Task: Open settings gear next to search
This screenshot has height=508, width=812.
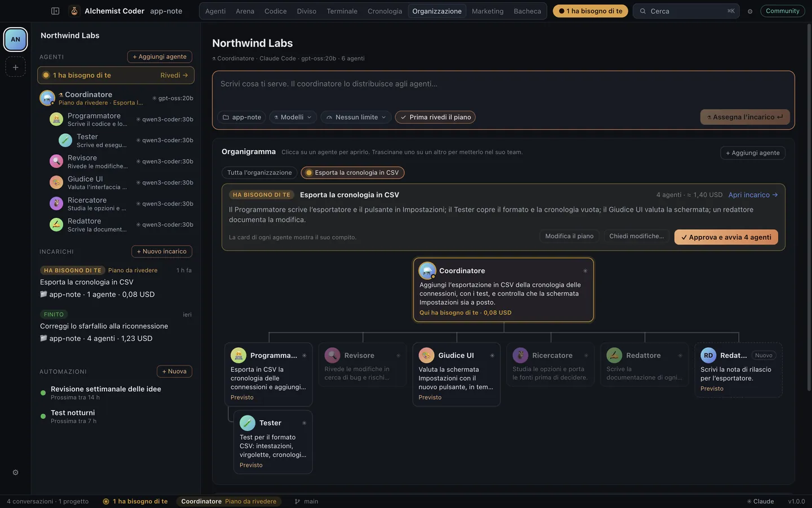Action: (750, 11)
